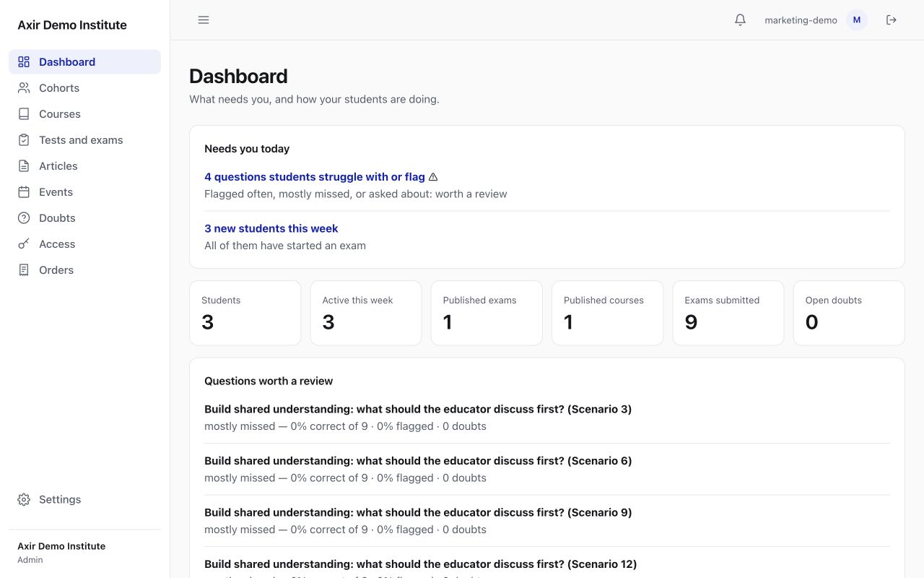The width and height of the screenshot is (924, 578).
Task: Open the Scenario 6 question row
Action: (x=547, y=469)
